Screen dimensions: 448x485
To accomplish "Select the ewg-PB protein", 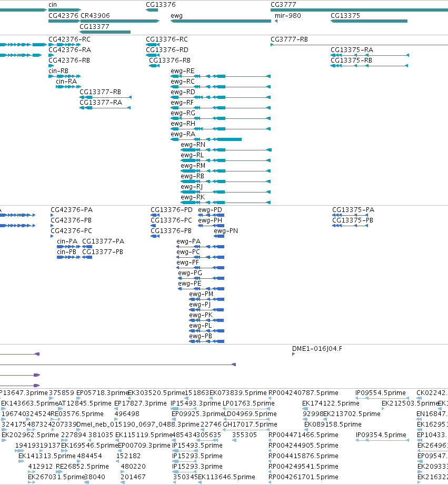I will [201, 336].
